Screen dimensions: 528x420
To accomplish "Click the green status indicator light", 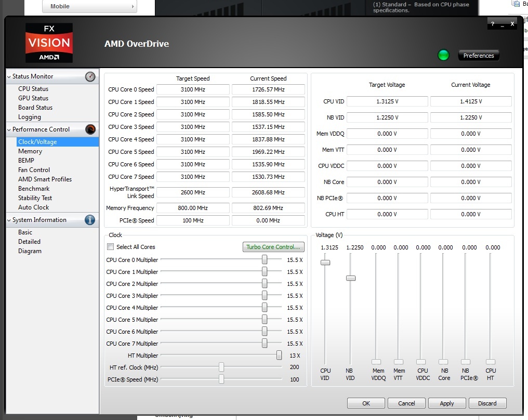I will (443, 55).
